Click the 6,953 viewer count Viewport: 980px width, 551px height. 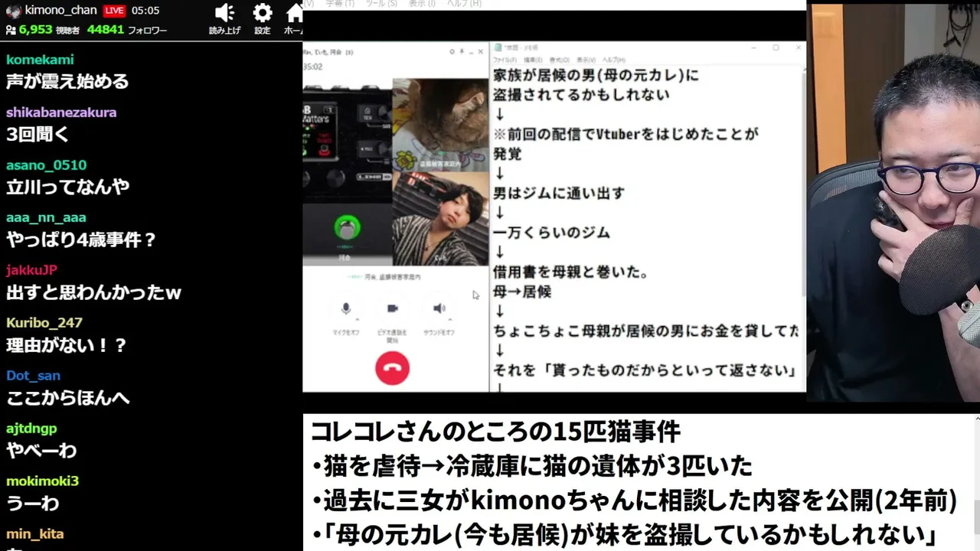click(36, 30)
